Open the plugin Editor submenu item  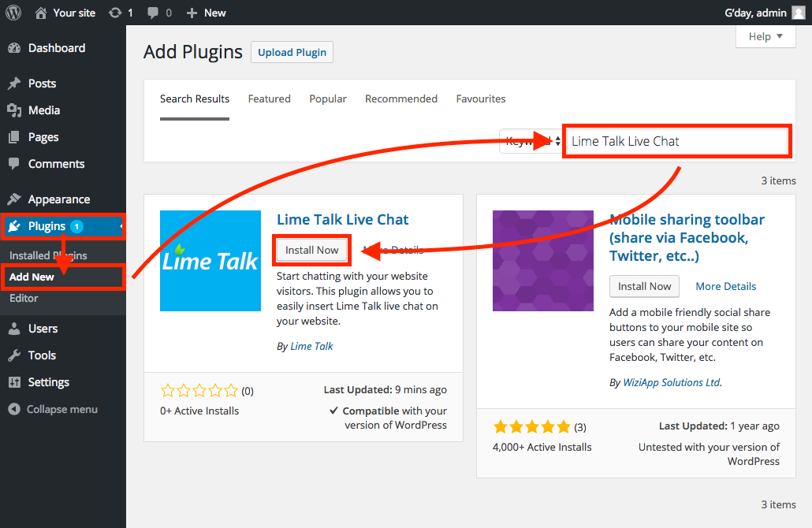[x=24, y=298]
